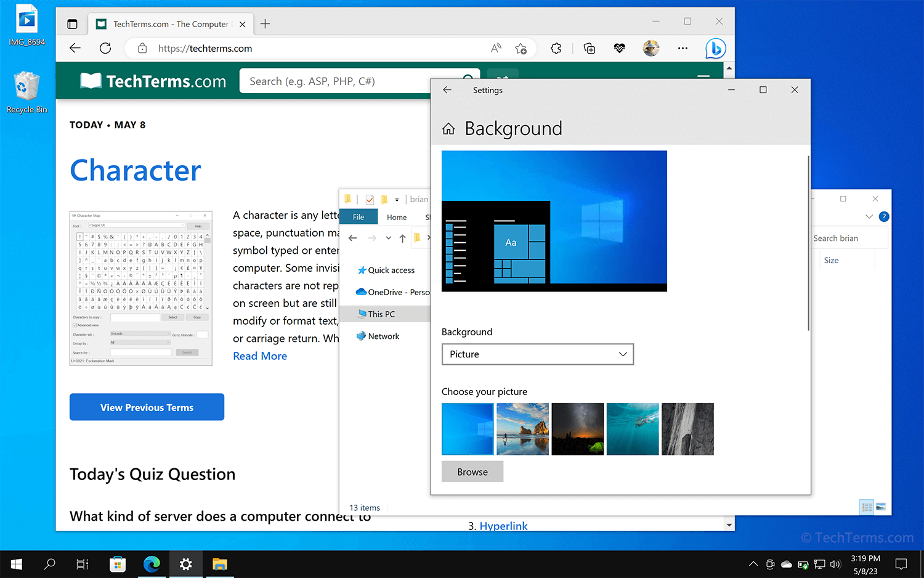This screenshot has width=924, height=578.
Task: Click the TechTerms.com logo
Action: 153,81
